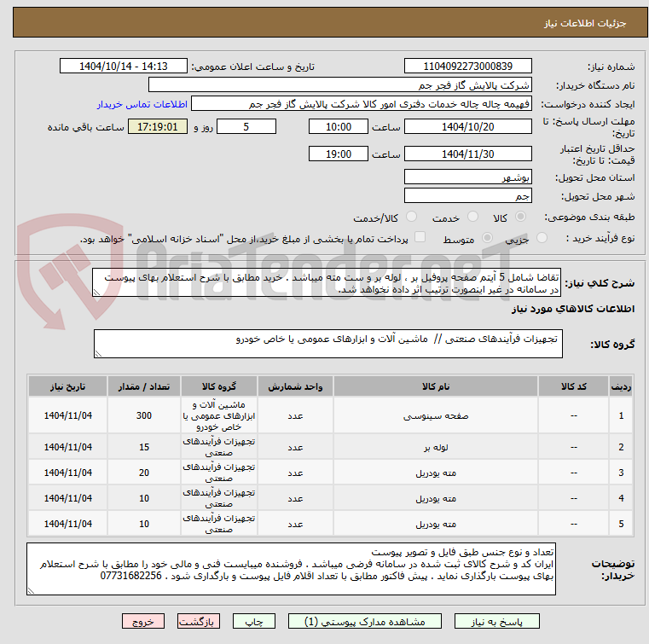Viewport: 649px width, 644px height.
Task: Click the resize handle of شرح کلی نیاز textarea
Action: pos(96,293)
